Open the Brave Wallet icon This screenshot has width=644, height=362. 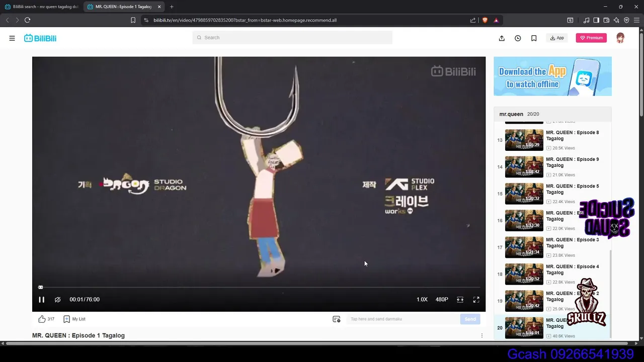point(606,20)
